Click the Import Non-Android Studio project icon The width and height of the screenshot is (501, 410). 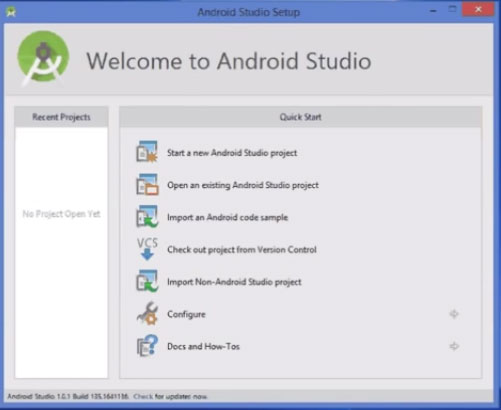147,281
